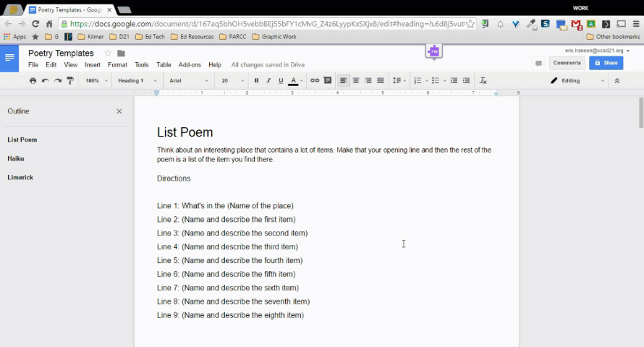Close the Outline panel
The width and height of the screenshot is (644, 347).
point(119,111)
